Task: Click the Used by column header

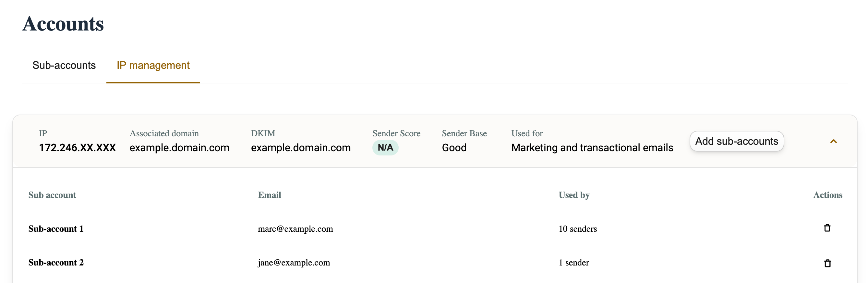Action: pyautogui.click(x=574, y=195)
